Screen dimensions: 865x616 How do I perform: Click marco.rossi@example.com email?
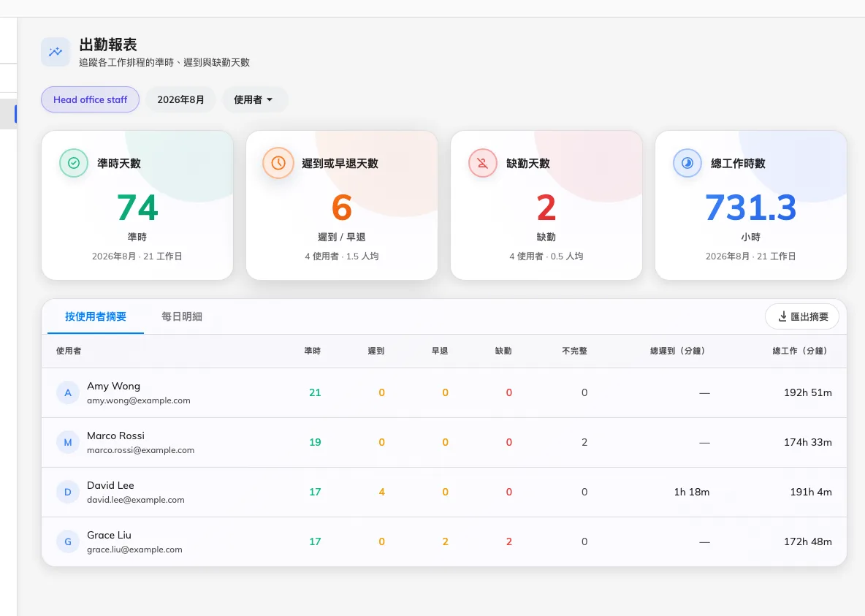[141, 450]
